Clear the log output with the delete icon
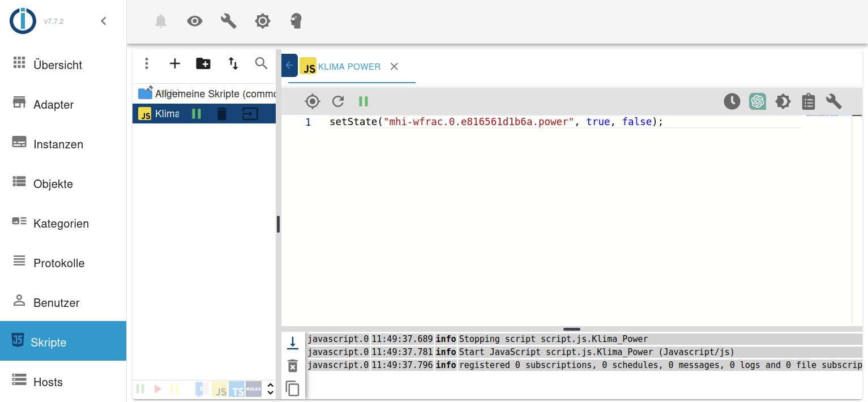This screenshot has width=868, height=402. [x=292, y=366]
